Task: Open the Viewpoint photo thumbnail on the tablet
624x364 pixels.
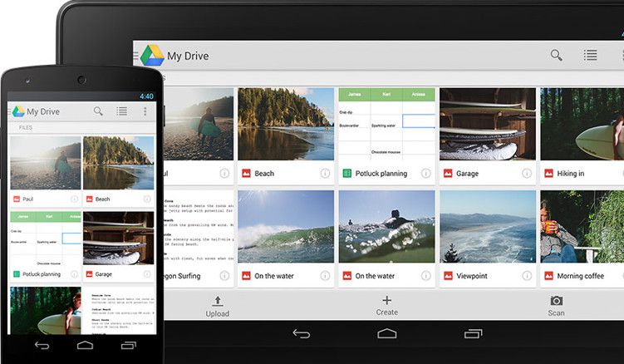Action: coord(488,226)
